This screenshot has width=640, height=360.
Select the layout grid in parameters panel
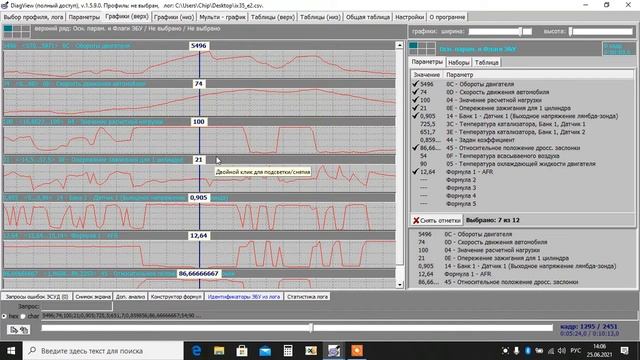(x=422, y=49)
